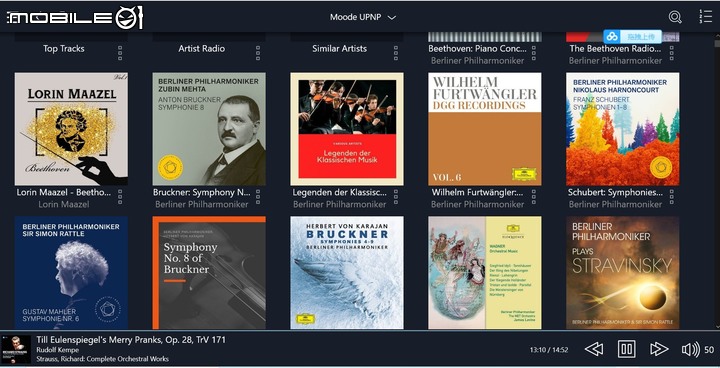
Task: Open Top Tracks options menu
Action: coord(120,53)
